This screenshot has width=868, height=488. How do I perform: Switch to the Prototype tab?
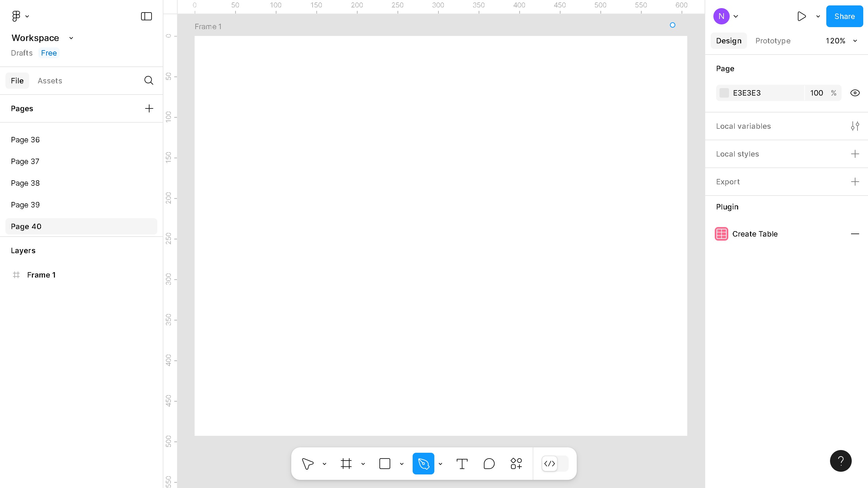[x=773, y=41]
